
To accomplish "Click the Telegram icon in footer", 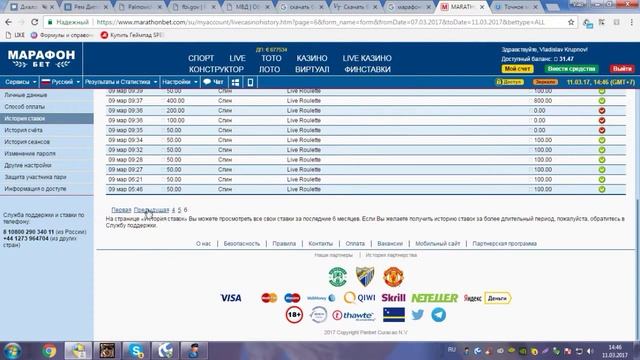I will 439,315.
